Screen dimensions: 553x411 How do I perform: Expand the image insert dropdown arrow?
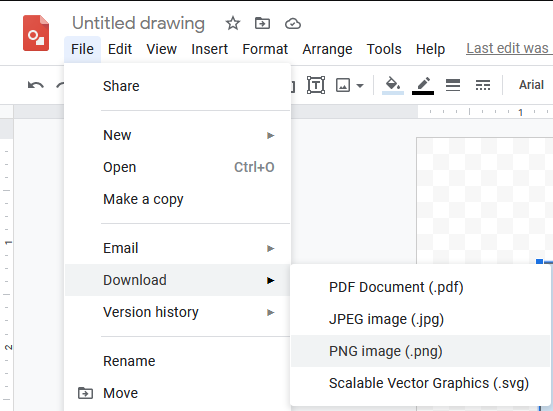(x=360, y=85)
